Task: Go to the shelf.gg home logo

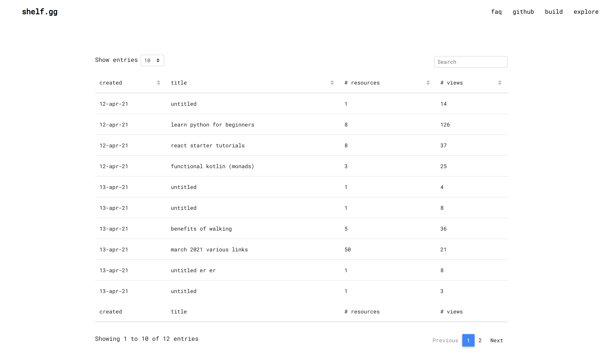Action: [x=40, y=12]
